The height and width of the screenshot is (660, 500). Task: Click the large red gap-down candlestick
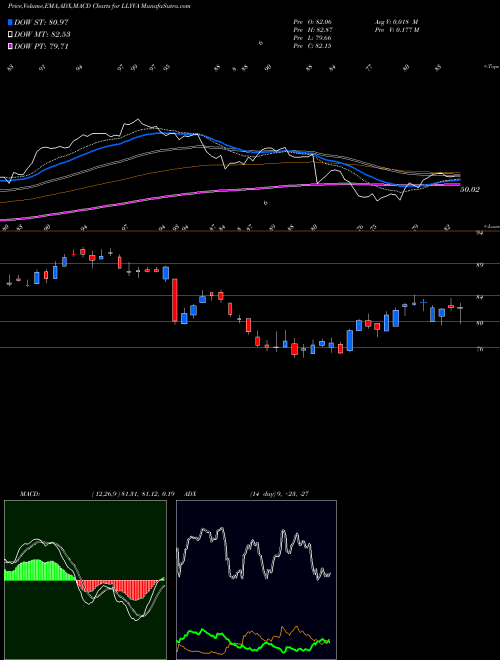click(x=175, y=300)
